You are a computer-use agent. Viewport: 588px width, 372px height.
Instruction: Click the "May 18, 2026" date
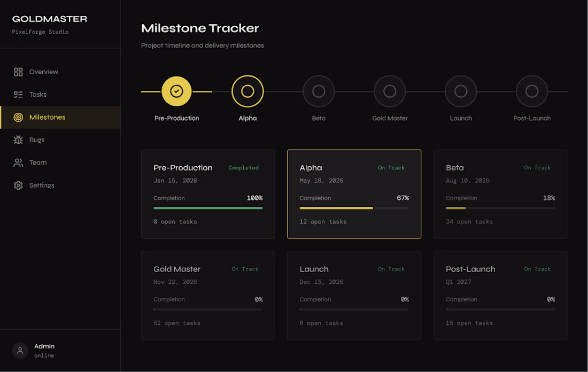click(x=321, y=180)
